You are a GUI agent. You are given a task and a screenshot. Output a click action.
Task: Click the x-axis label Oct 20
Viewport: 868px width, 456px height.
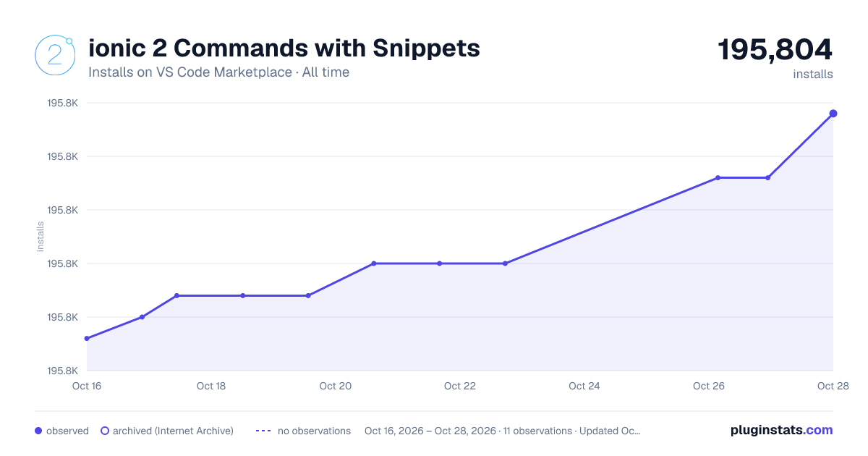pyautogui.click(x=336, y=386)
